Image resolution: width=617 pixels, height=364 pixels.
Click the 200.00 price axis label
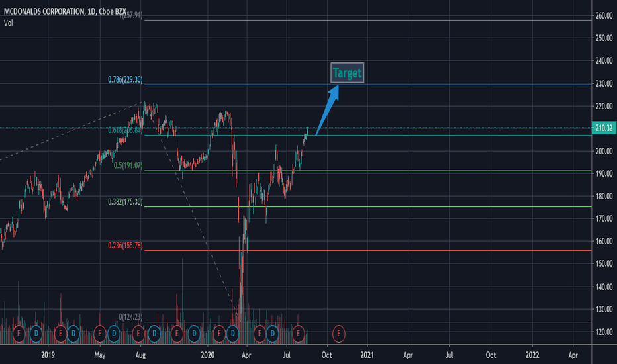[604, 151]
